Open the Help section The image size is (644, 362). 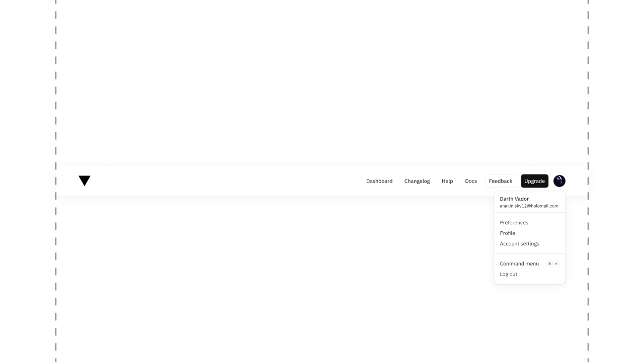pos(447,181)
